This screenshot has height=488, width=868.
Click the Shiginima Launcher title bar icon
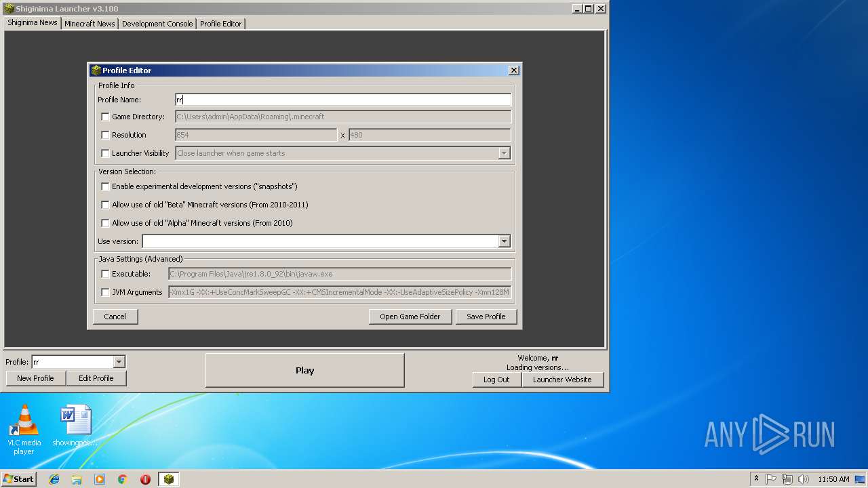[9, 9]
